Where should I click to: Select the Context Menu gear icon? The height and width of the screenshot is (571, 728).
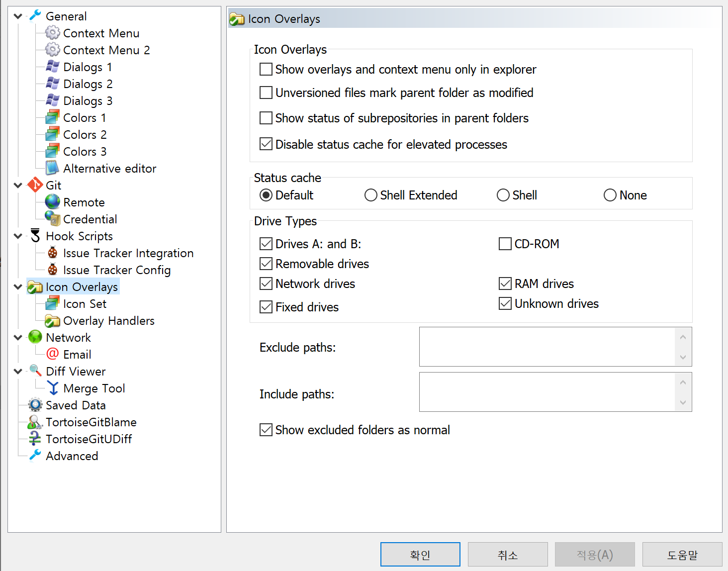click(53, 33)
